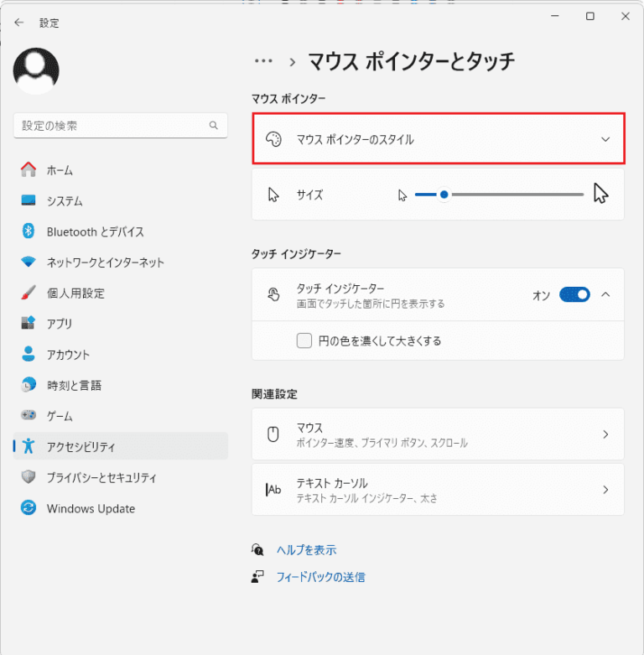Click the プライバシーとセキュリティ shield icon
Image resolution: width=644 pixels, height=655 pixels.
[29, 477]
